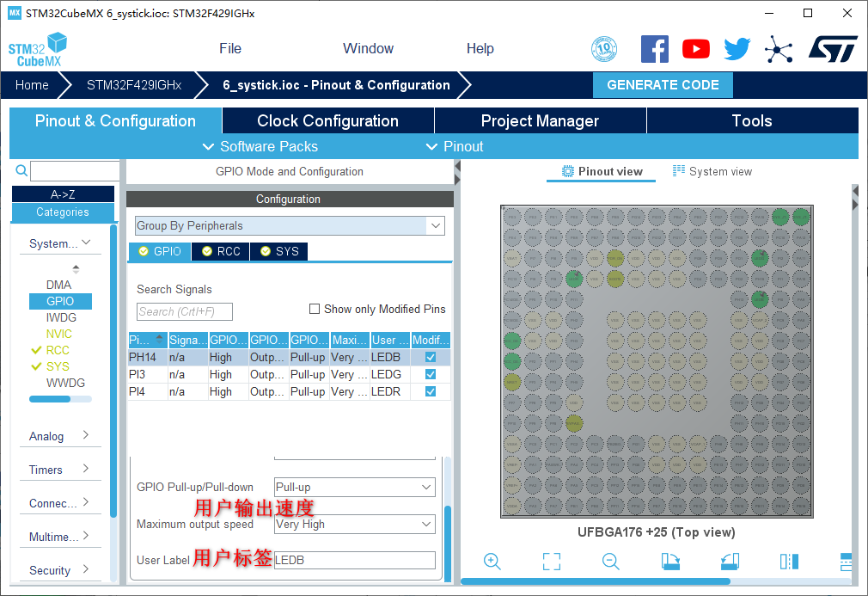Switch to the Clock Configuration tab
This screenshot has height=596, width=868.
(327, 121)
